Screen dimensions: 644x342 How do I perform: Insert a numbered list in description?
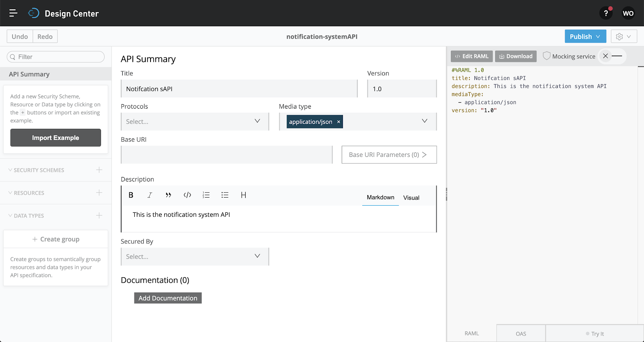point(206,195)
